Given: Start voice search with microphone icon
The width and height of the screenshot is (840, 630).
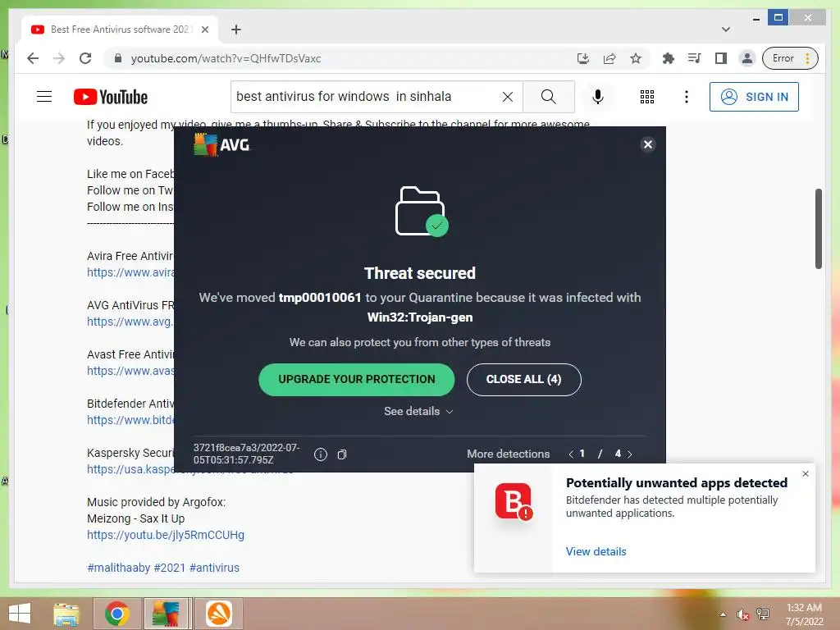Looking at the screenshot, I should point(598,97).
